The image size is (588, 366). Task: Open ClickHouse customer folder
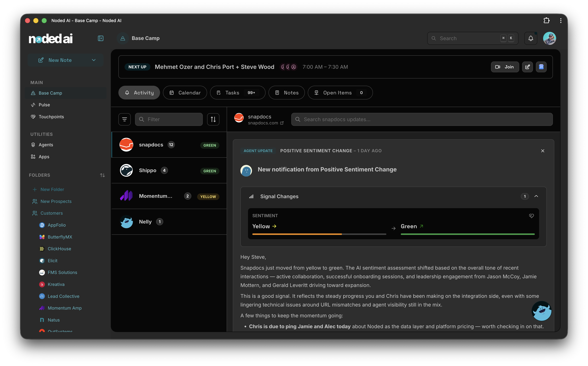pos(55,249)
